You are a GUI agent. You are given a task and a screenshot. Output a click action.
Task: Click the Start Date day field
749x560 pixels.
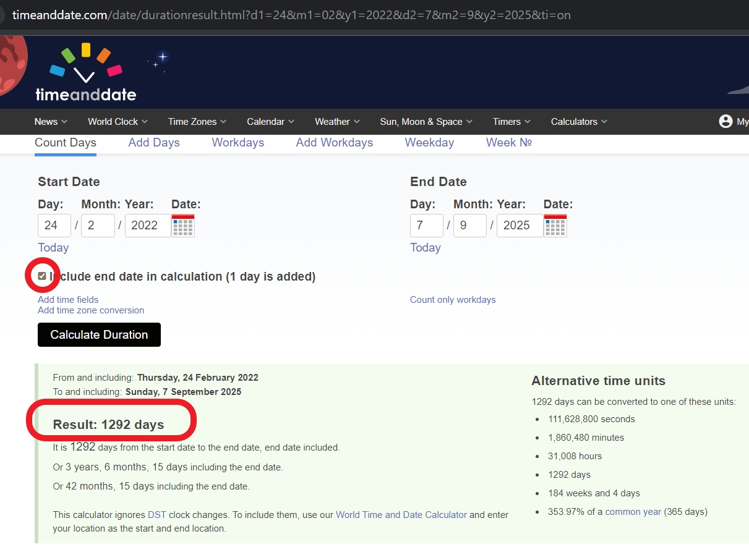coord(54,226)
